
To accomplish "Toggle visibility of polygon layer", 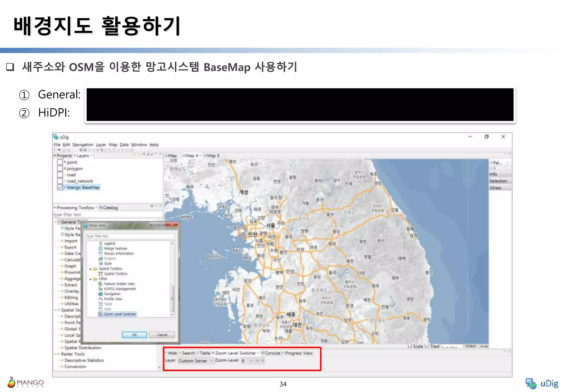I will click(60, 169).
